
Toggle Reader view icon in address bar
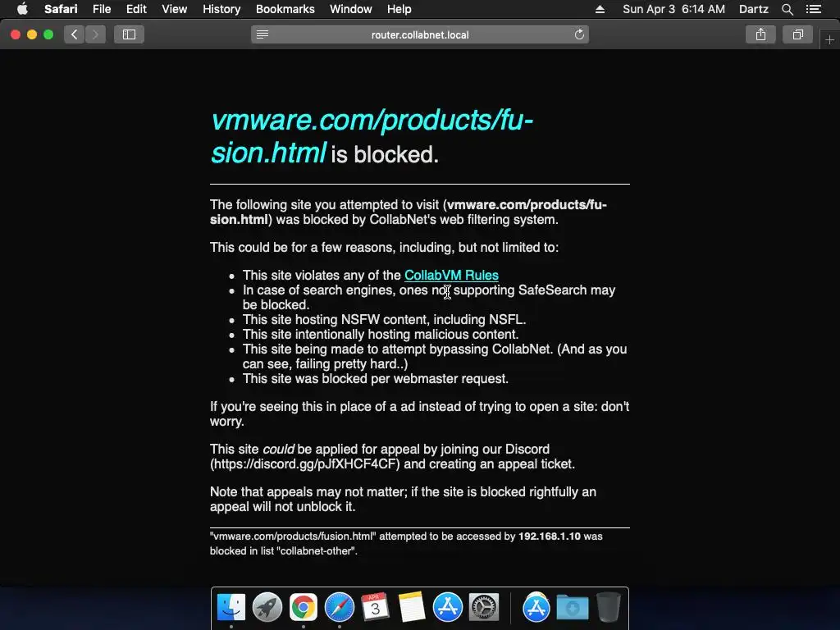(262, 34)
